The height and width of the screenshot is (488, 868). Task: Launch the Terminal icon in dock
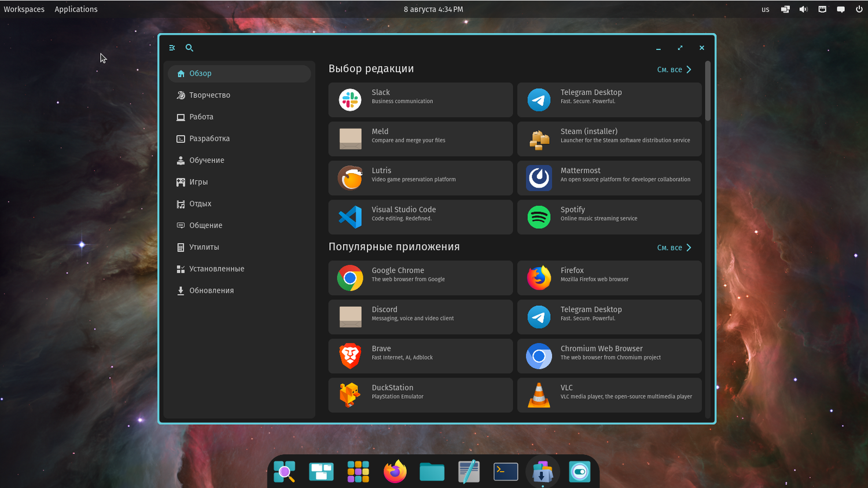(506, 472)
